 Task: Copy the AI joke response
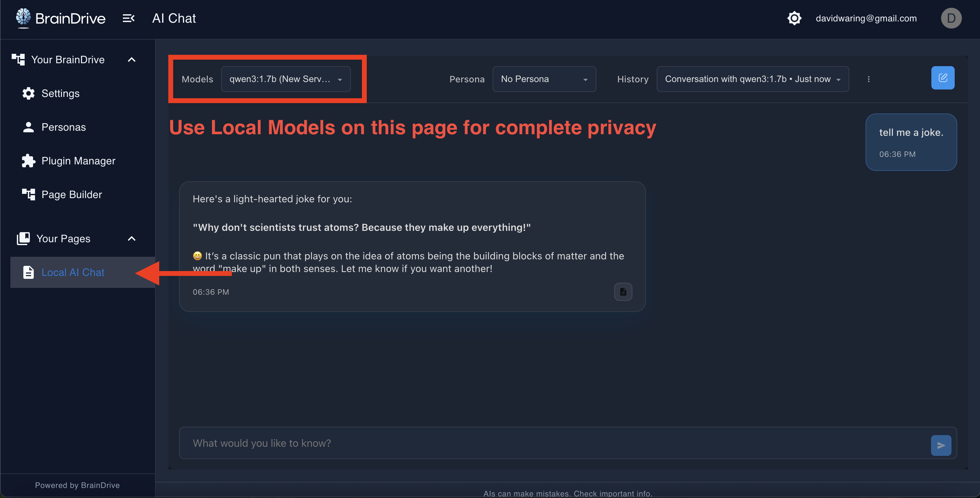tap(623, 292)
